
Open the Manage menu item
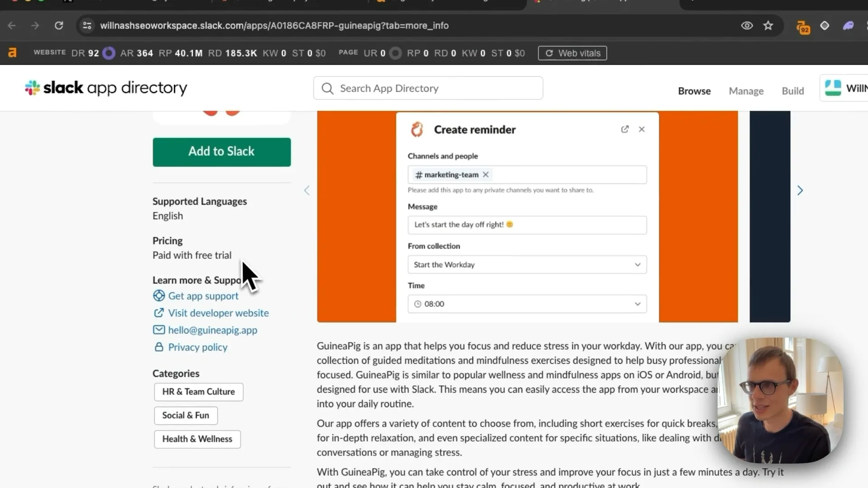746,91
